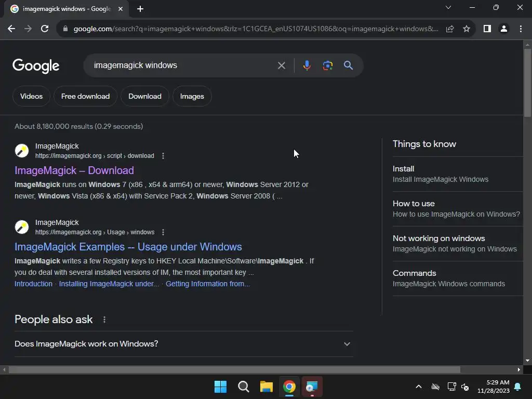Open tab search chevron in title bar

pyautogui.click(x=448, y=7)
